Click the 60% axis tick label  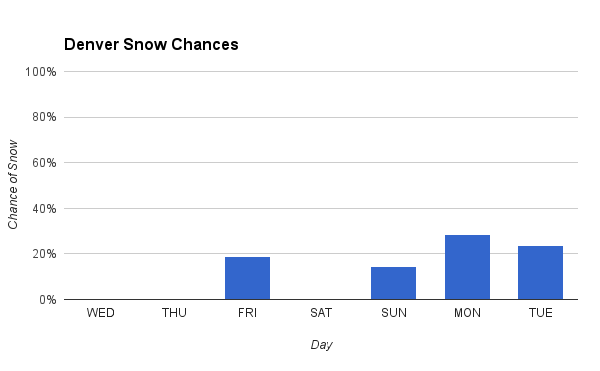tap(44, 163)
